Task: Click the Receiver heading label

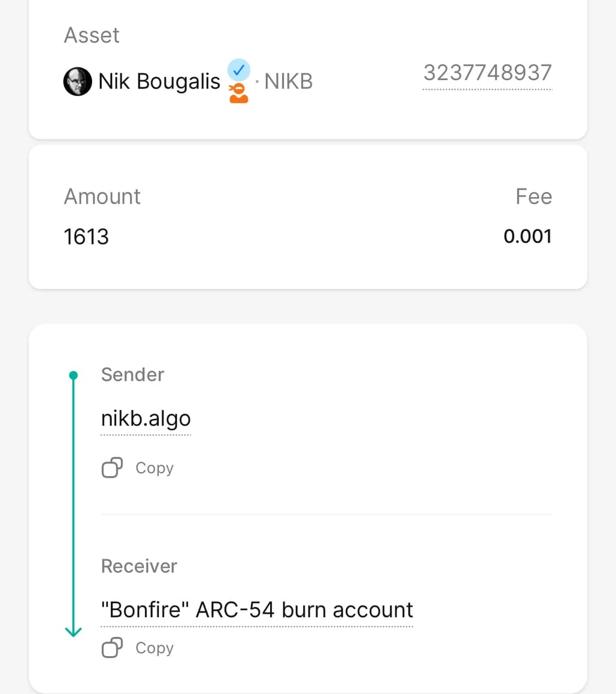Action: pyautogui.click(x=139, y=566)
